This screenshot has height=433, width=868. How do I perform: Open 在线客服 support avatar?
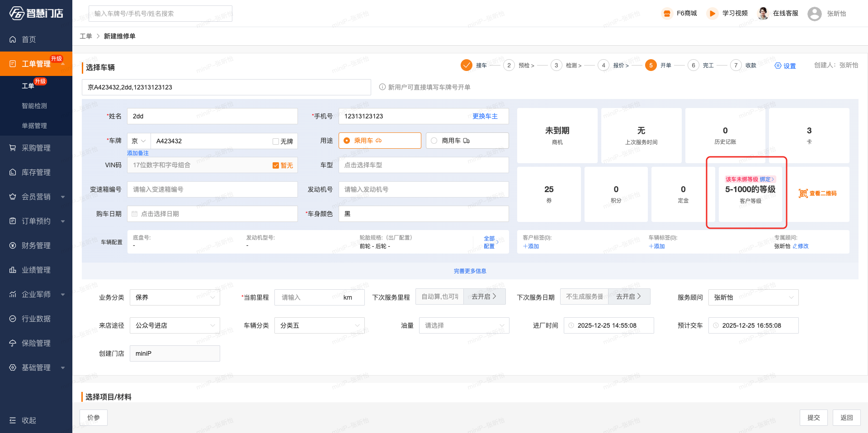tap(763, 14)
